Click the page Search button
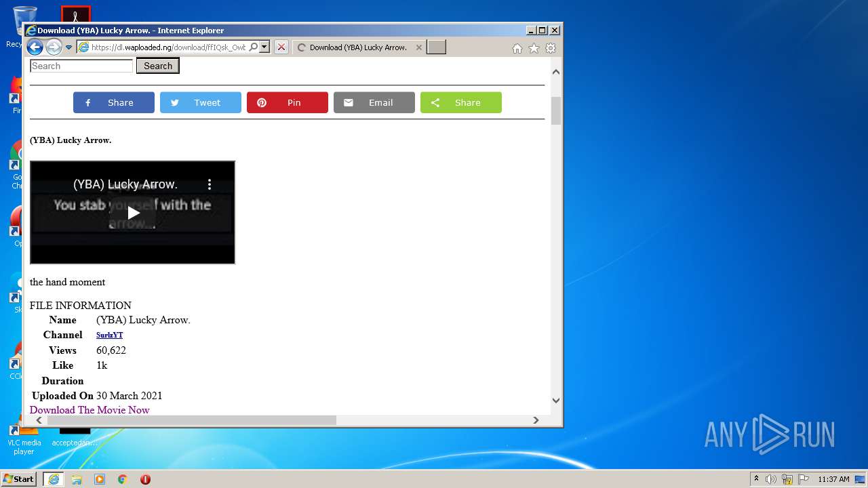 point(158,66)
